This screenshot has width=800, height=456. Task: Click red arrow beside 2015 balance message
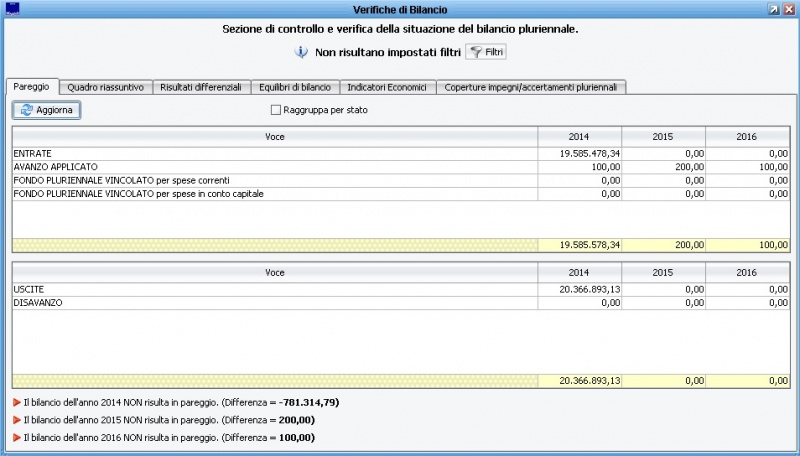(x=17, y=420)
